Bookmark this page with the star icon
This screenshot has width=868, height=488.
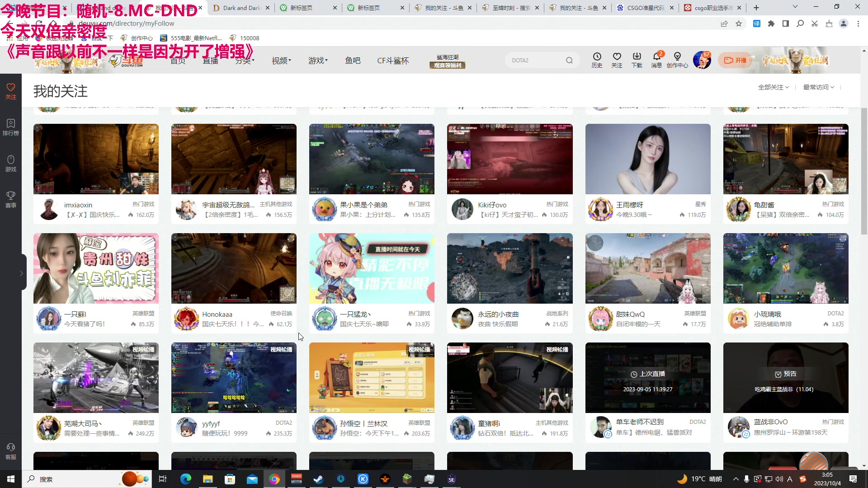(x=739, y=23)
